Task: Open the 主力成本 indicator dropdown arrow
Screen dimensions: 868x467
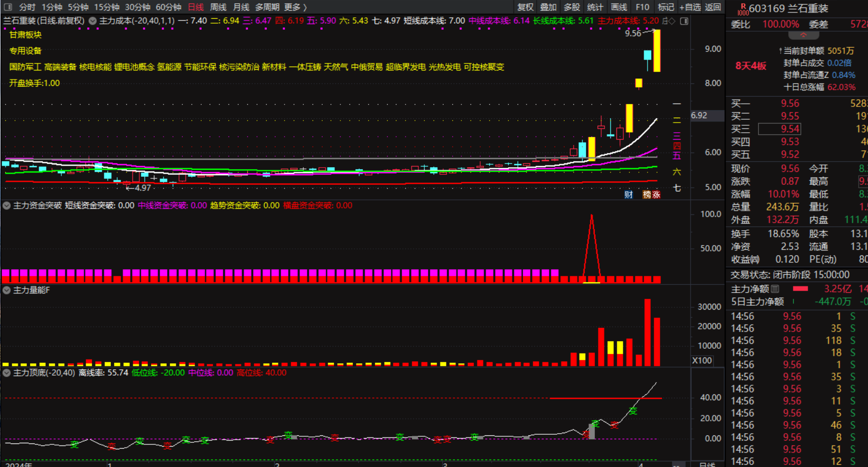Action: click(x=93, y=21)
